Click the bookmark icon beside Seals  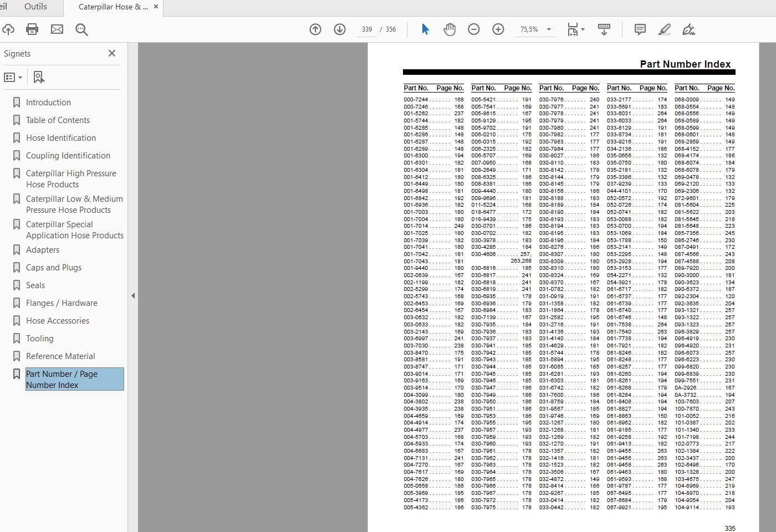[17, 285]
